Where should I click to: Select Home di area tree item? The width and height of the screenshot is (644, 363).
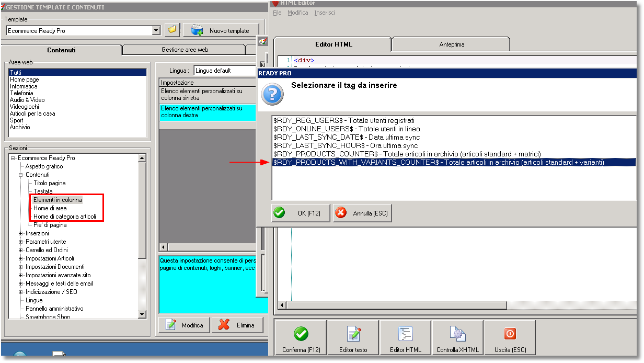click(50, 208)
